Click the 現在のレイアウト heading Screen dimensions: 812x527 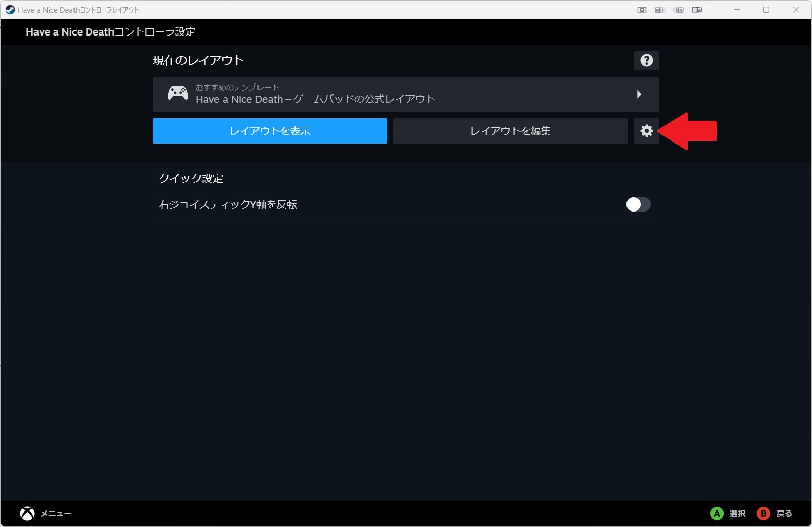click(198, 60)
